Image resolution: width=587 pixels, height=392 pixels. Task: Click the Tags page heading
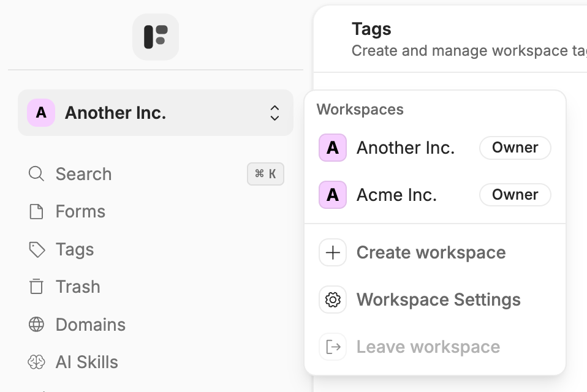point(371,29)
